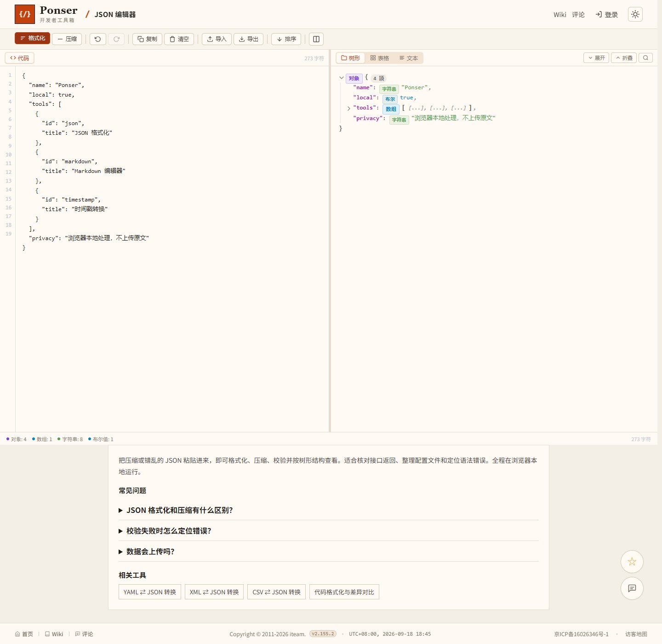Click the pane divider between editors

point(330,241)
